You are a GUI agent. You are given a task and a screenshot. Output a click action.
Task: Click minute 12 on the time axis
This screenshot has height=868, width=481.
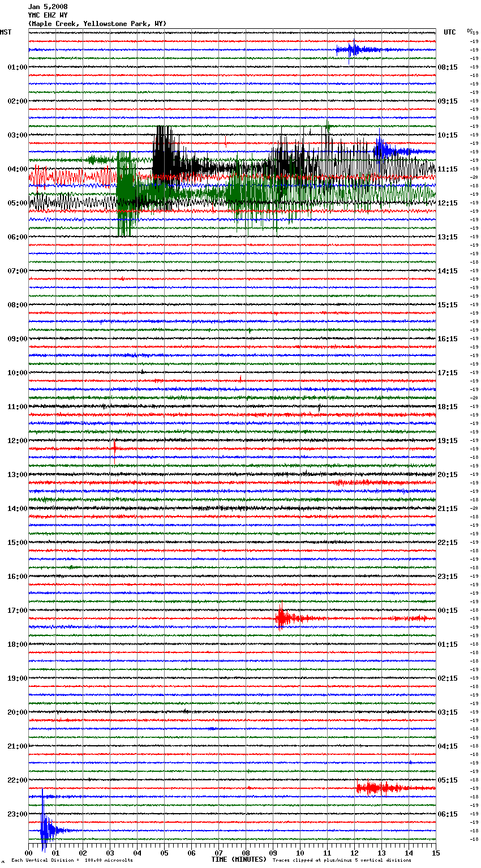click(355, 853)
